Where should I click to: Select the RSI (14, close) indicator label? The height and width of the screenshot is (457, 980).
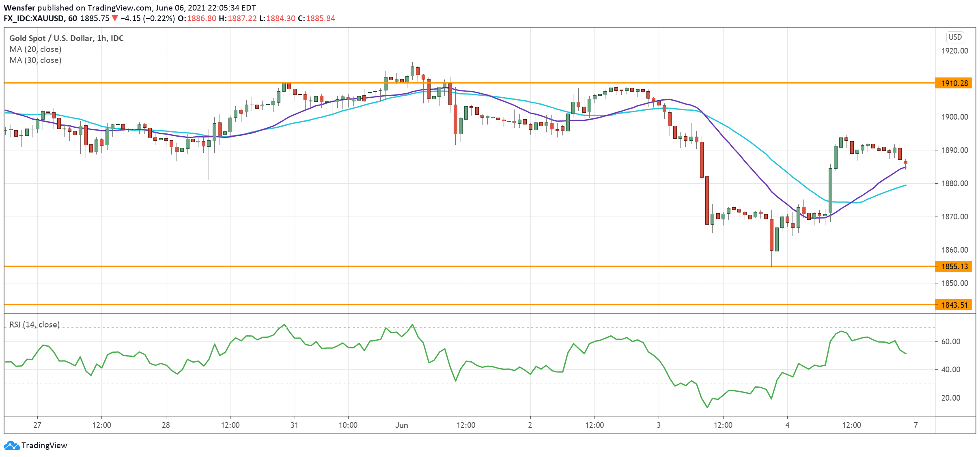click(34, 325)
